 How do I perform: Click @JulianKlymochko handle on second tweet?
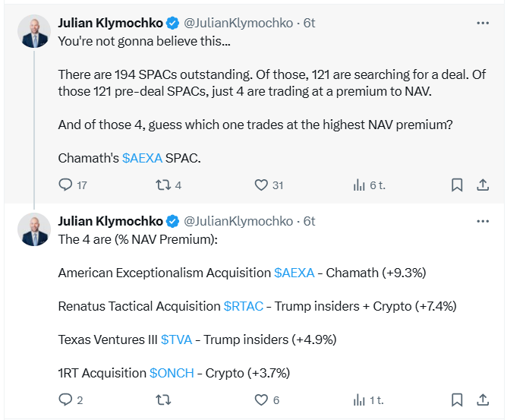238,221
